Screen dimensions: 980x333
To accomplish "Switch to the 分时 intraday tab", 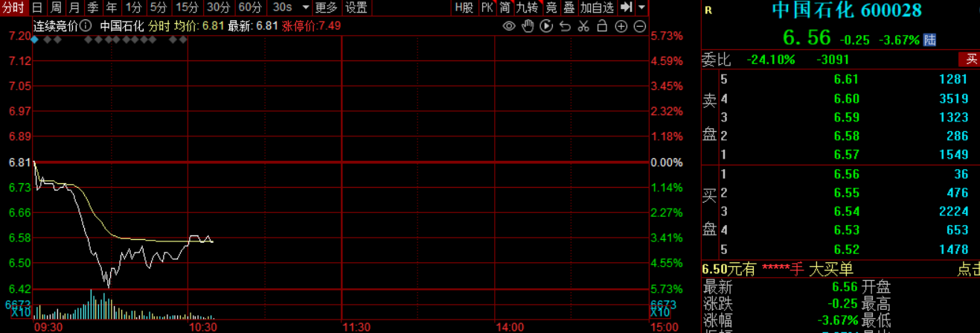I will pos(14,8).
